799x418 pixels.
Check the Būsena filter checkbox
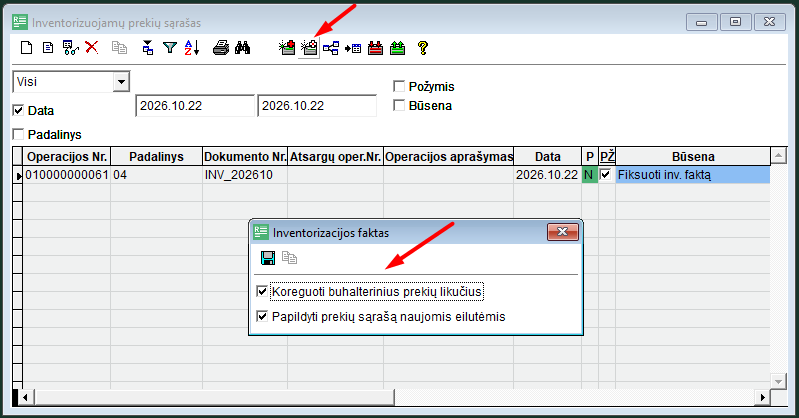coord(399,105)
